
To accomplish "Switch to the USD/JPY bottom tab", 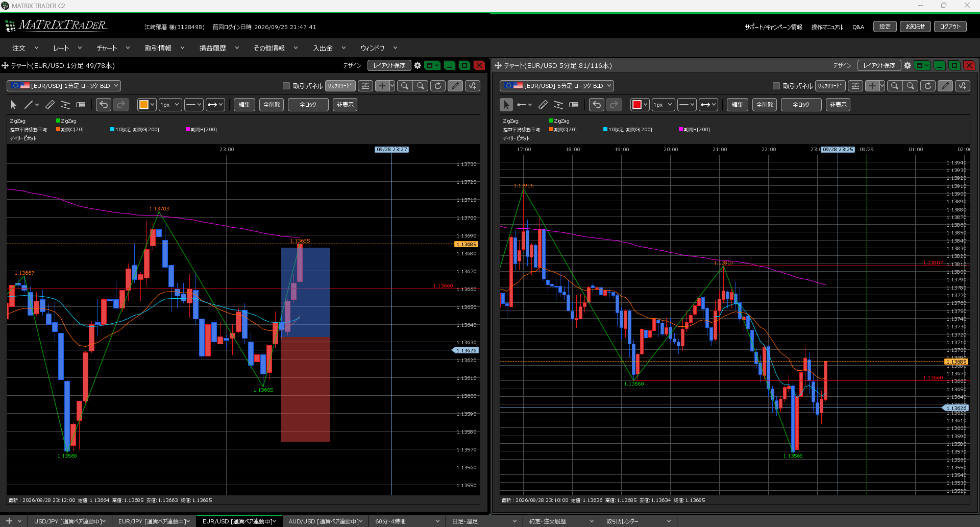I will pos(69,521).
